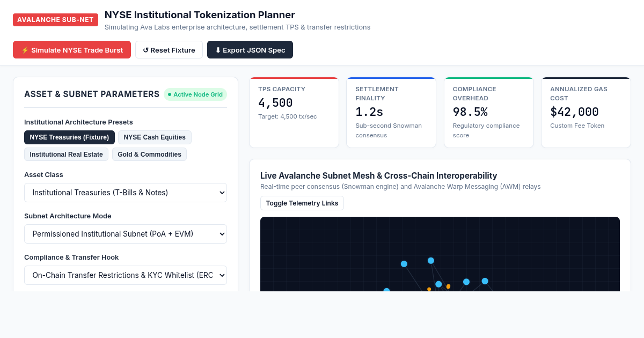Click the Regulatory compliance score text
Image resolution: width=644 pixels, height=338 pixels.
click(486, 130)
